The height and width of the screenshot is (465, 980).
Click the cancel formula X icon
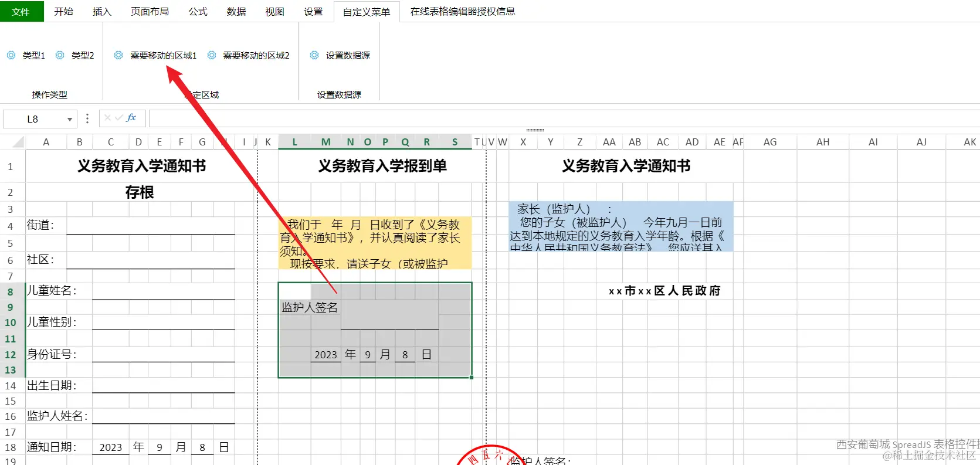pyautogui.click(x=107, y=118)
